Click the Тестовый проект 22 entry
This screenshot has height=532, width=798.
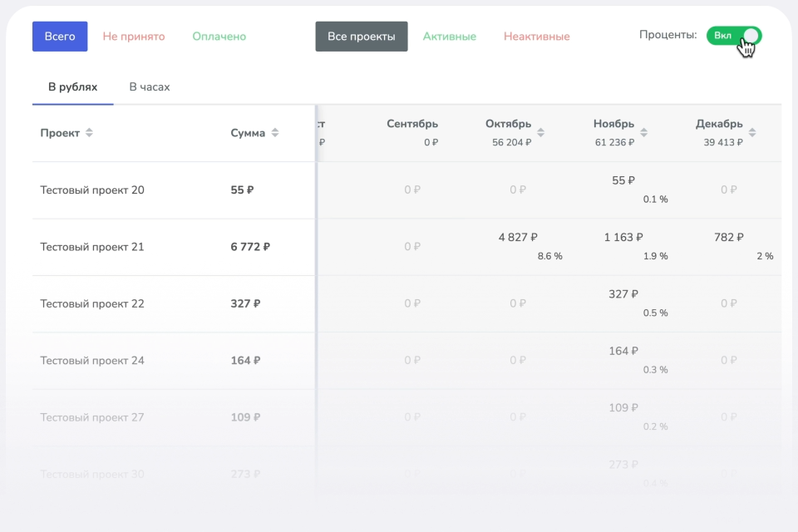92,303
